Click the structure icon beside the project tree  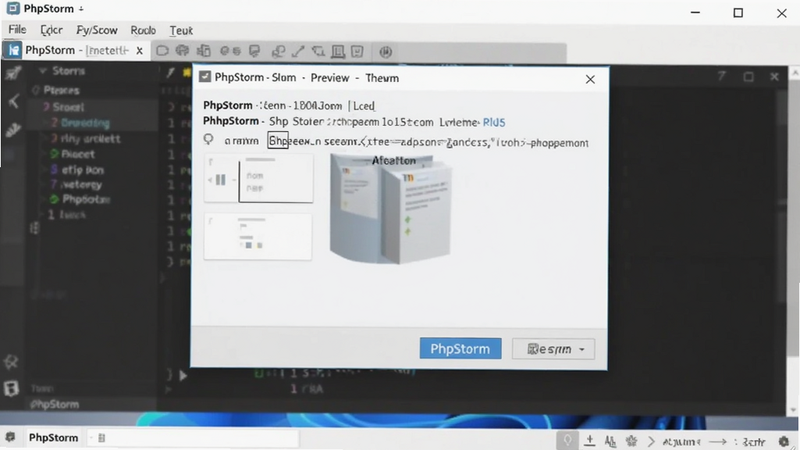click(x=34, y=228)
